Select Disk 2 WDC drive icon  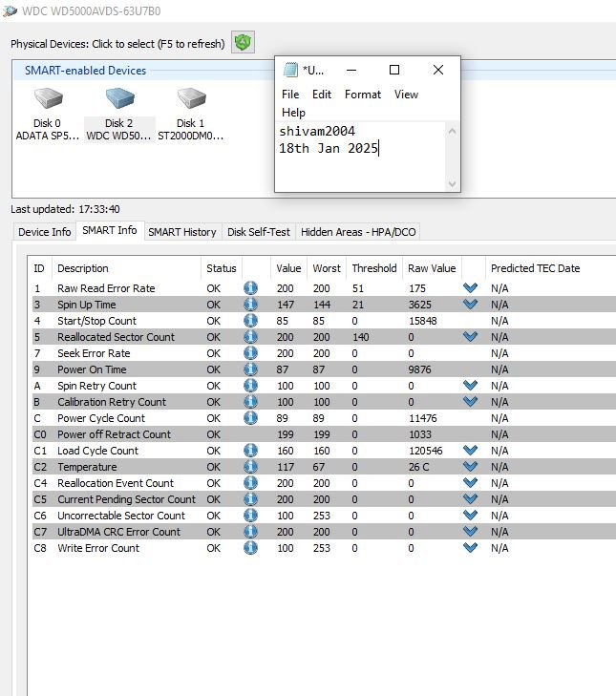pos(119,100)
